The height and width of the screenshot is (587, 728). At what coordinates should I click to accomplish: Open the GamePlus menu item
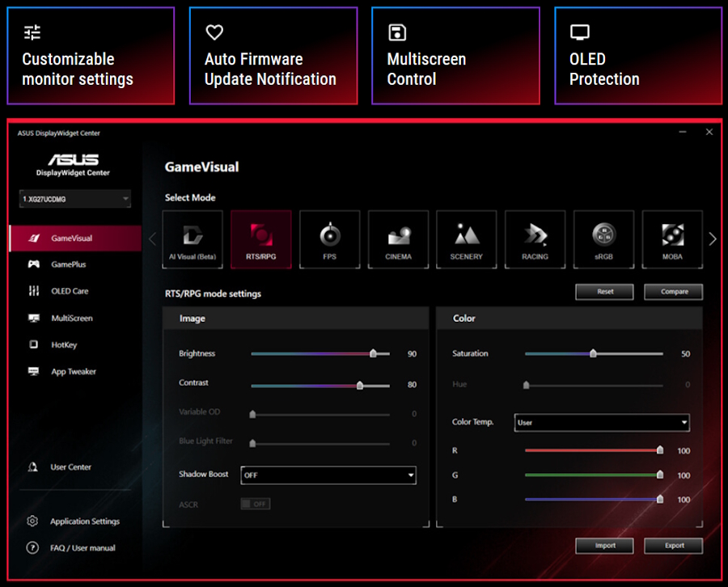coord(75,264)
